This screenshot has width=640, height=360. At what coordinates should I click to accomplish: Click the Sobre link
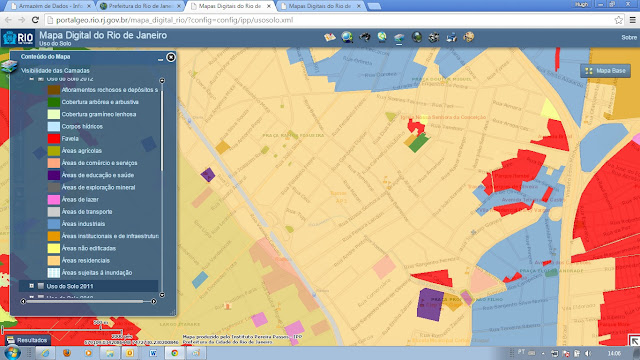(629, 37)
